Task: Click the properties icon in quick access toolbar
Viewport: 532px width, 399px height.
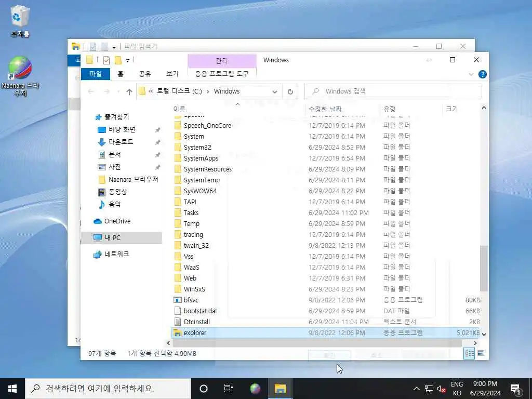Action: click(x=107, y=60)
